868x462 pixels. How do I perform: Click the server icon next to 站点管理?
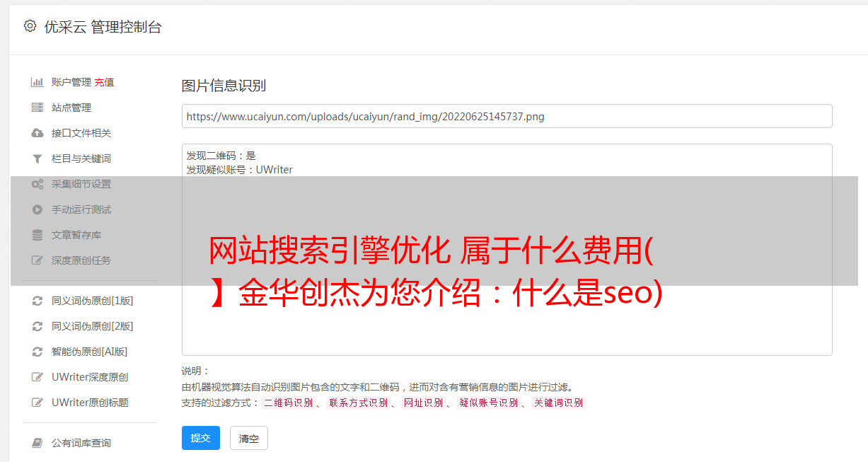(x=37, y=108)
